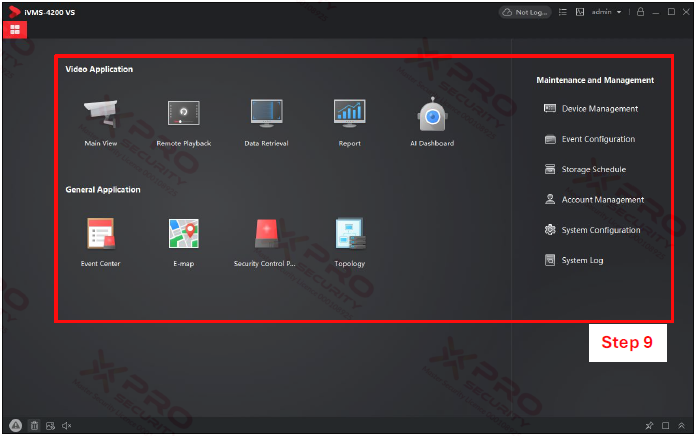Open the Report chart icon
Viewport: 696px width, 436px height.
tap(349, 113)
